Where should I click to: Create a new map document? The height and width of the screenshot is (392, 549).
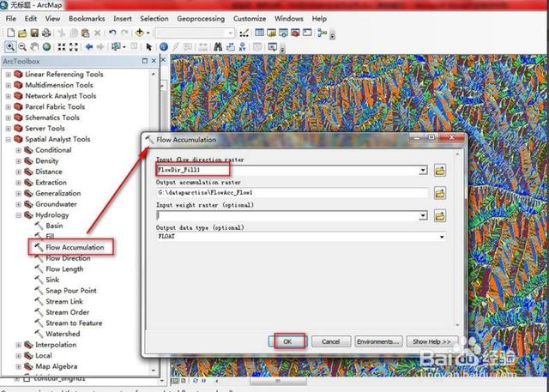[10, 33]
